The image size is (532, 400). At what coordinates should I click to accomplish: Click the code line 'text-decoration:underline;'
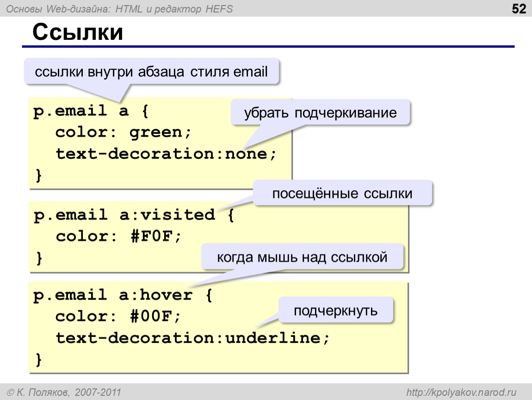tap(192, 338)
